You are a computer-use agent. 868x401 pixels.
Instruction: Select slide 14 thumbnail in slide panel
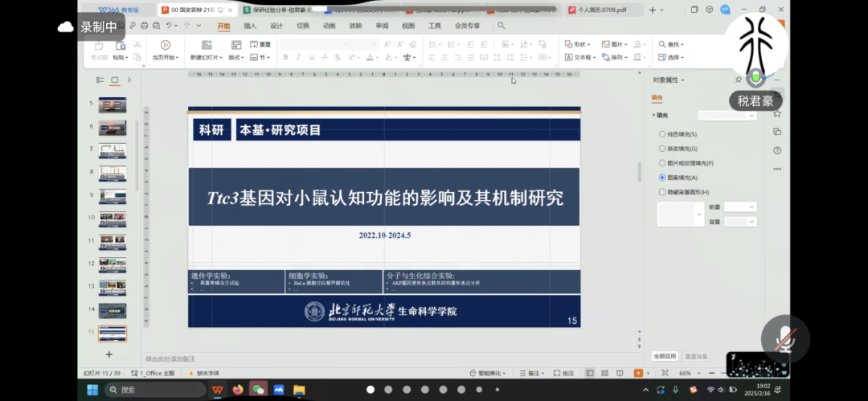pyautogui.click(x=113, y=309)
